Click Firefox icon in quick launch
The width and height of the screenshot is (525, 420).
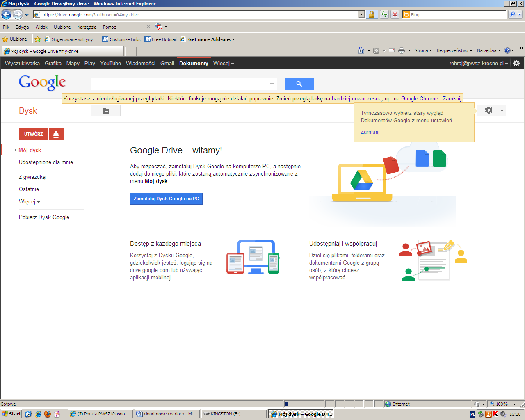point(48,414)
